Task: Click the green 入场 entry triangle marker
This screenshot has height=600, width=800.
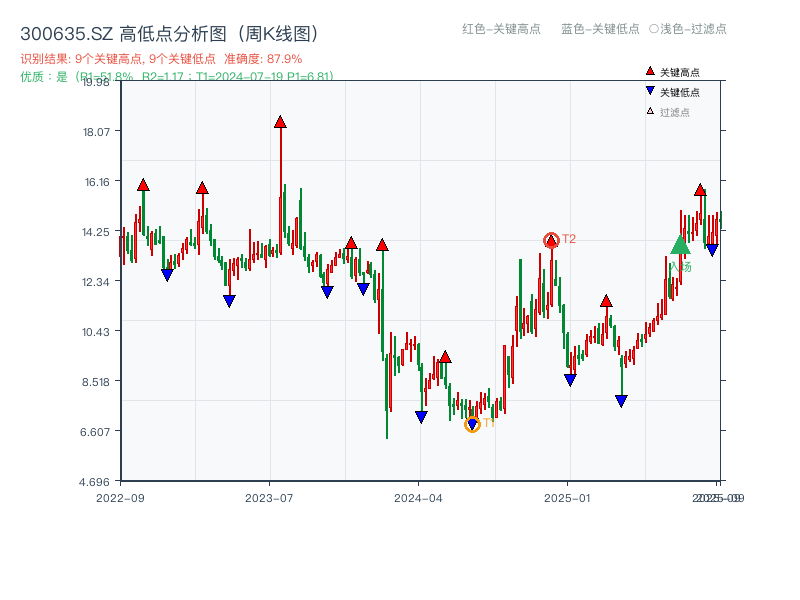Action: point(680,244)
